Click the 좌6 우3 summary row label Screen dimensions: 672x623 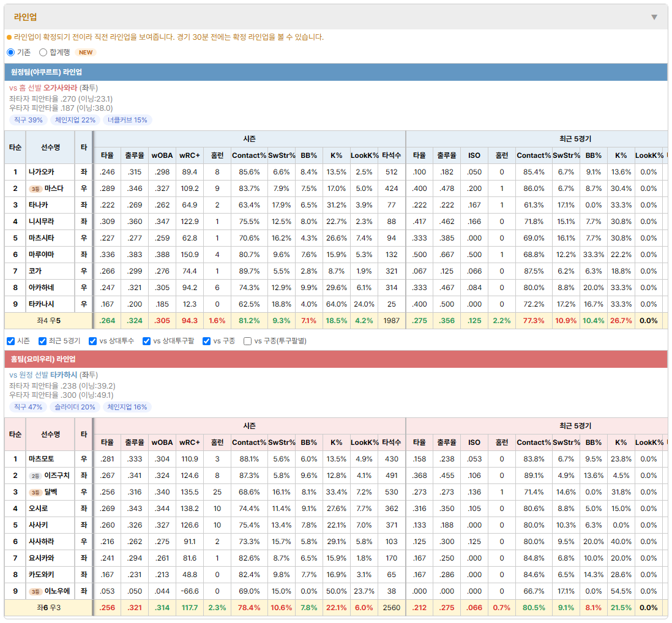[48, 608]
